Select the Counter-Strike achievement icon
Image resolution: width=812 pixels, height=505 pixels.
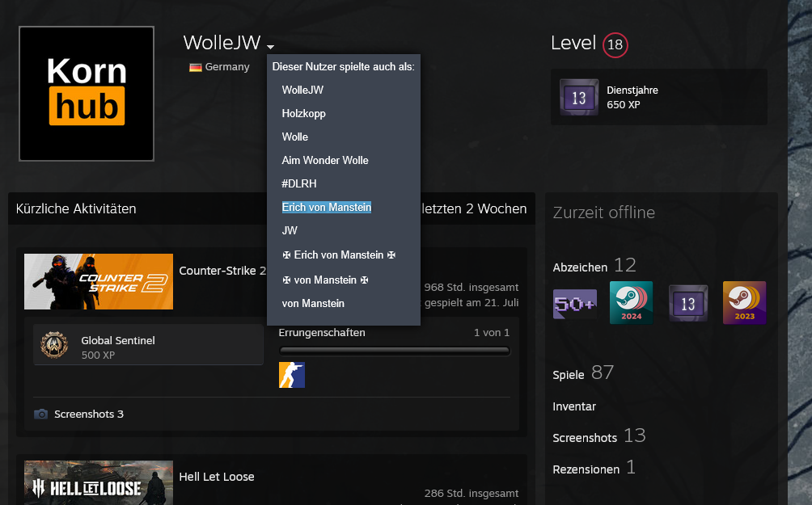tap(291, 375)
